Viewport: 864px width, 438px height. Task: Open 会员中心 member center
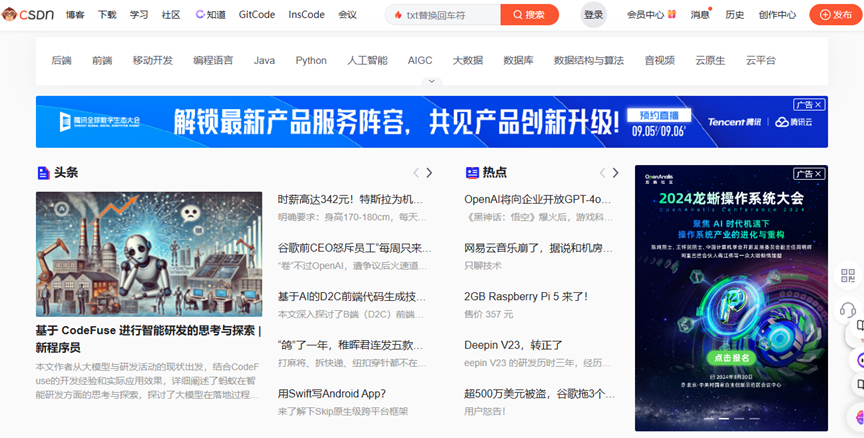(645, 15)
